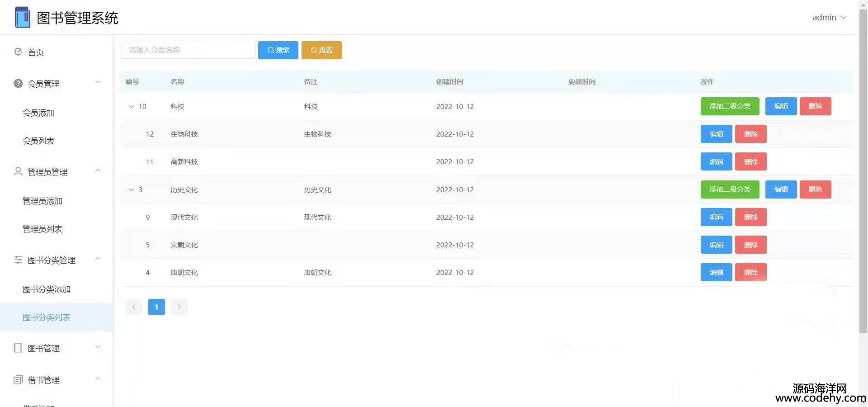Focus the category name search field
This screenshot has width=868, height=407.
(x=187, y=50)
